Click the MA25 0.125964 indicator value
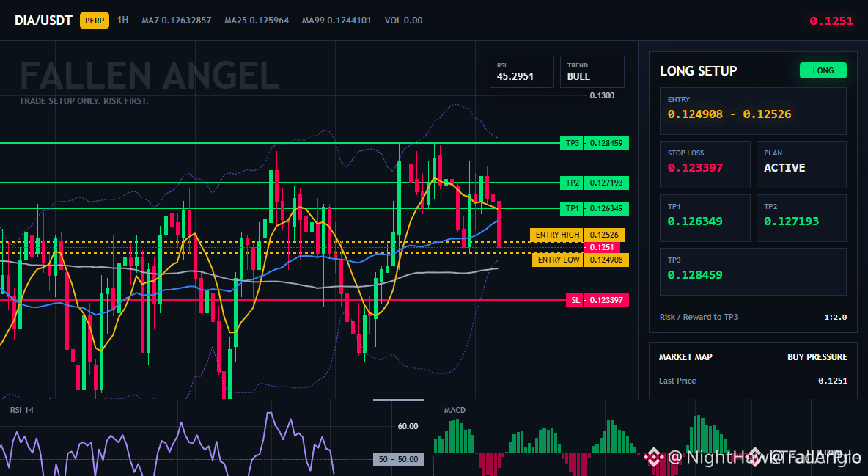This screenshot has width=868, height=476. point(257,21)
